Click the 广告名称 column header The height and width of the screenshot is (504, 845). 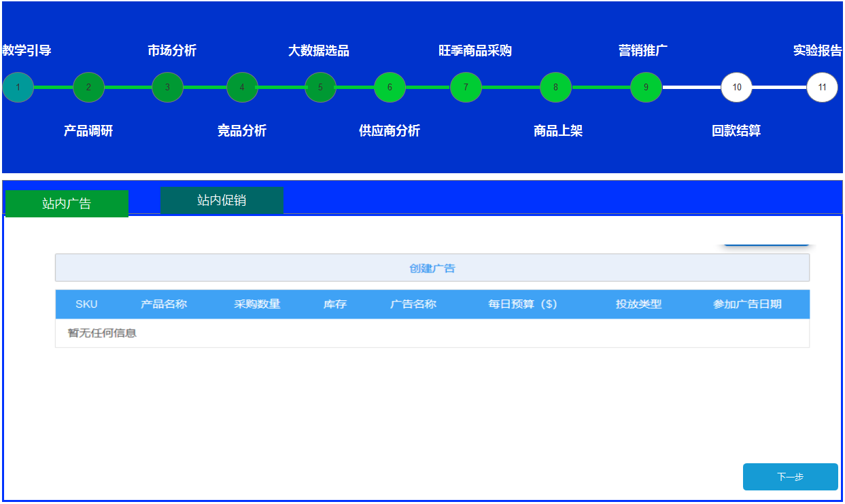[413, 304]
